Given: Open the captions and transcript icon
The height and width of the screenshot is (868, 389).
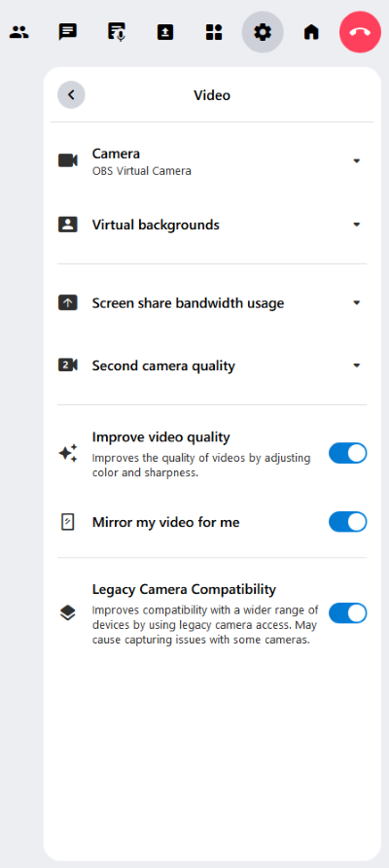Looking at the screenshot, I should [x=117, y=32].
